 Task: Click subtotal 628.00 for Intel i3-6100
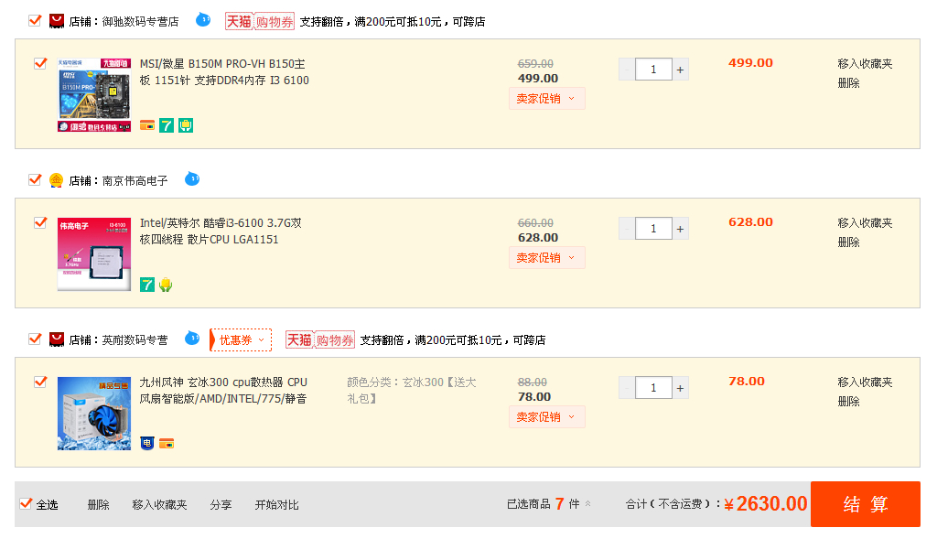pyautogui.click(x=750, y=221)
